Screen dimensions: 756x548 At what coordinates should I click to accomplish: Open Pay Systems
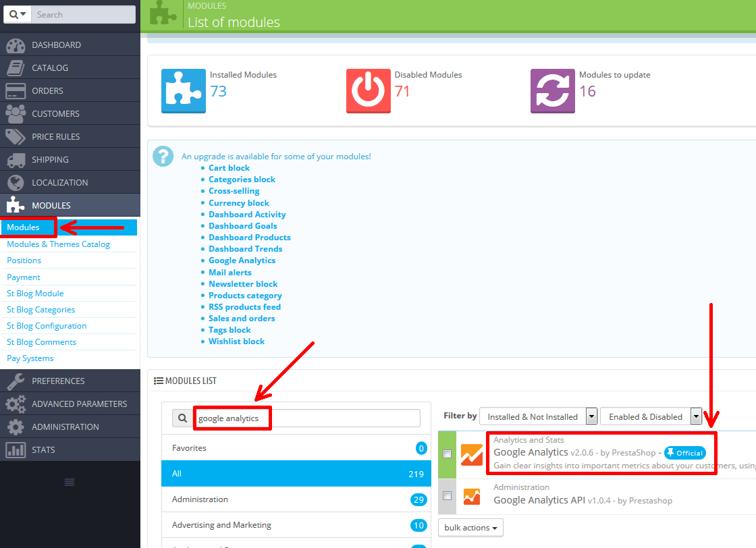pyautogui.click(x=30, y=358)
